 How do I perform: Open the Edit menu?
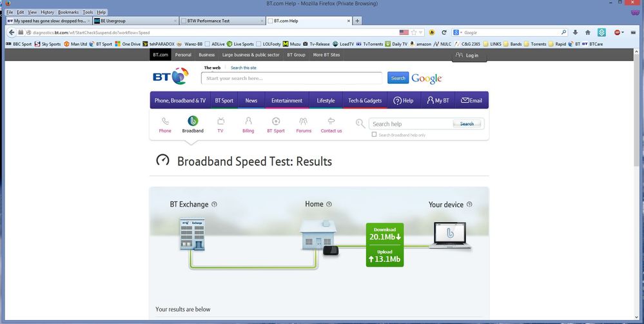click(20, 12)
